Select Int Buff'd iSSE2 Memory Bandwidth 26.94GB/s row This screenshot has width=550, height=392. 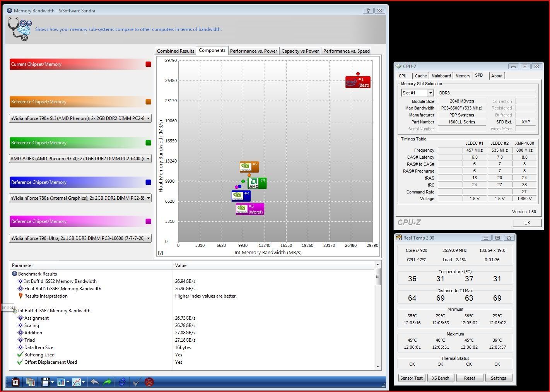pos(192,281)
